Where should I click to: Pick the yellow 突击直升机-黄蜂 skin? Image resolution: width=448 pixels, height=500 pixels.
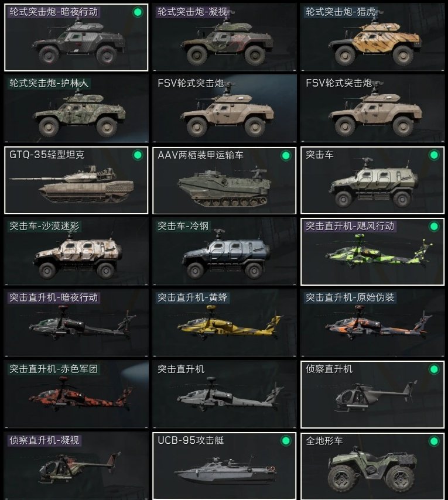224,323
